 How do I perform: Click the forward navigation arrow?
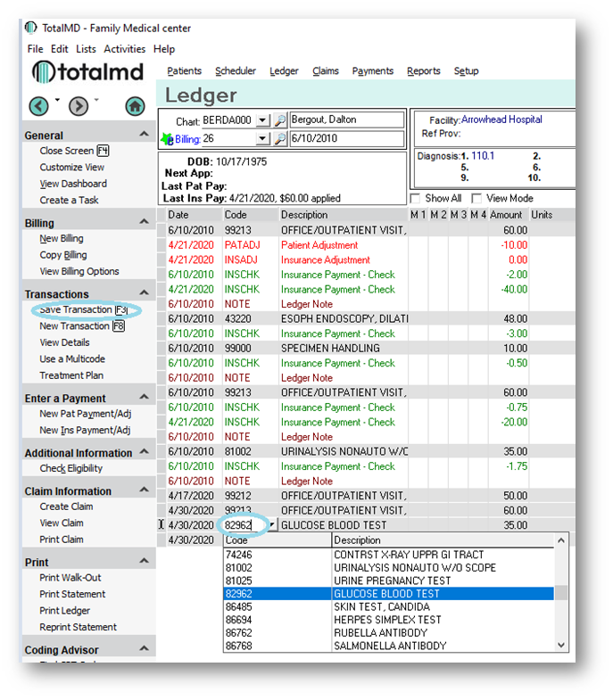(79, 106)
